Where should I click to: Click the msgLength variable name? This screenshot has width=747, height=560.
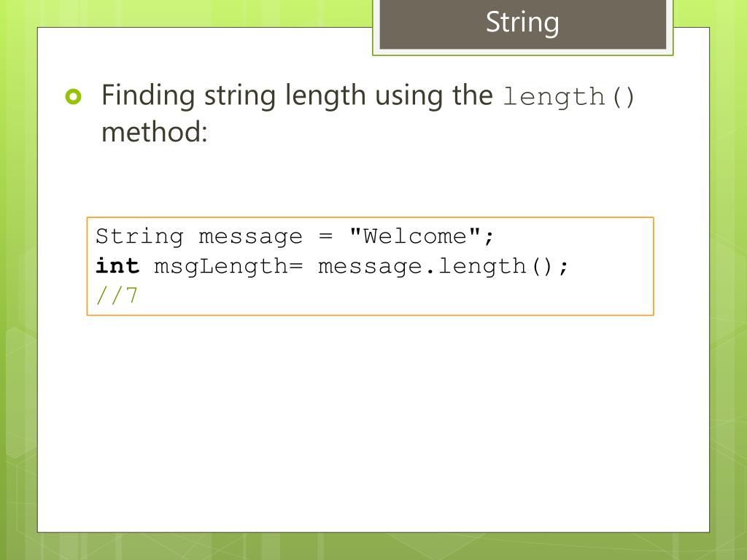coord(221,267)
